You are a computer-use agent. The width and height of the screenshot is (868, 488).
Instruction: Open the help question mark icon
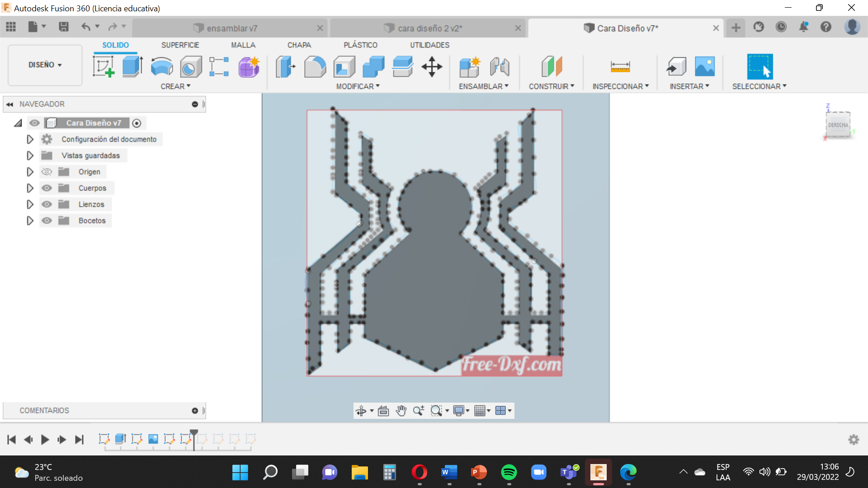pos(826,27)
